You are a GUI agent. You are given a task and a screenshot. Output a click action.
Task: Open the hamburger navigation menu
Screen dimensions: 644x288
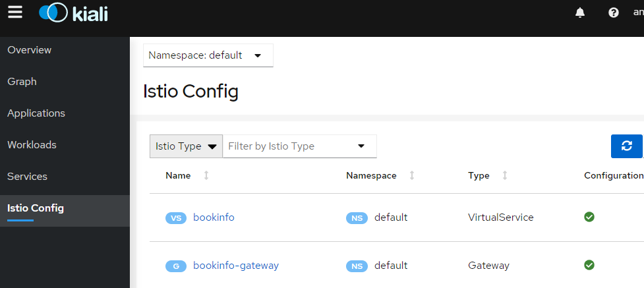pos(15,12)
